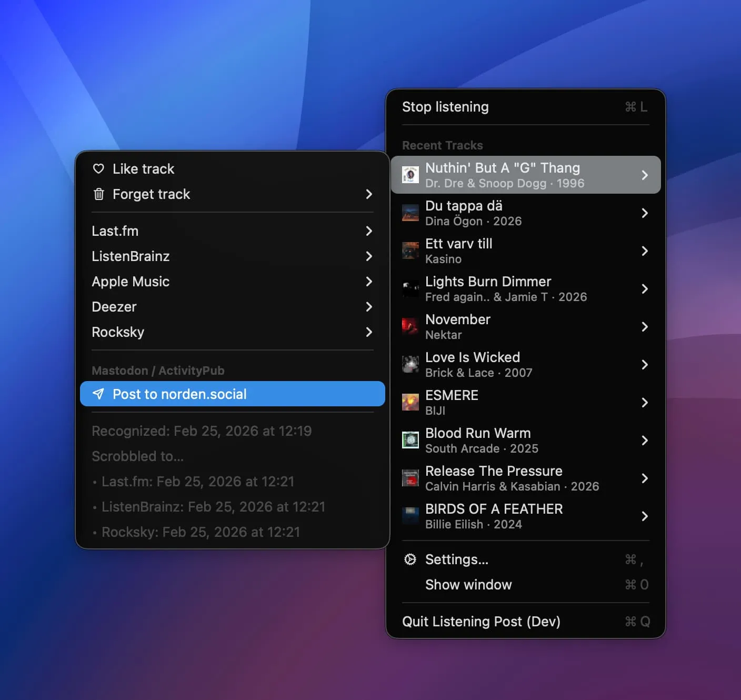Expand Love Is Wicked track submenu

[645, 365]
